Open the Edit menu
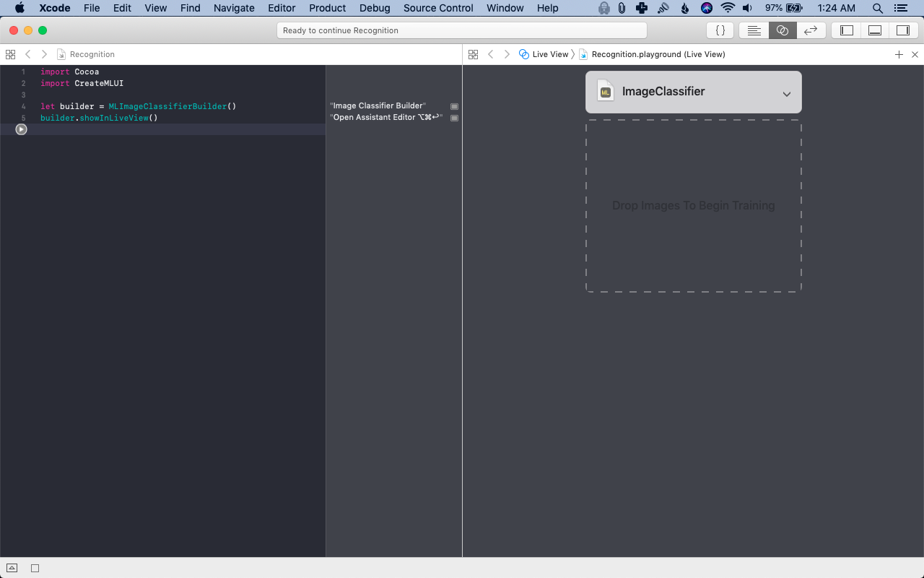Image resolution: width=924 pixels, height=578 pixels. pos(122,8)
